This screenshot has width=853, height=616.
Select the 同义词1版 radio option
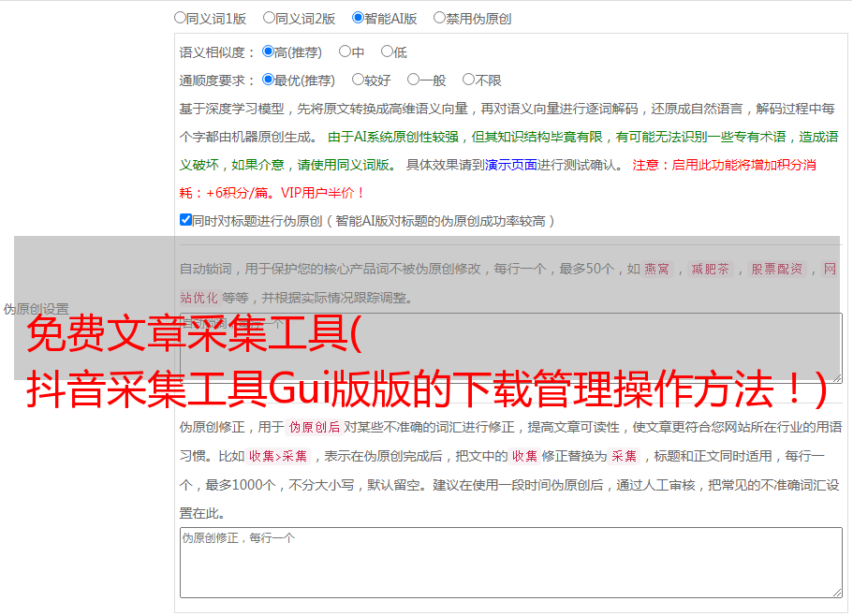pyautogui.click(x=181, y=18)
